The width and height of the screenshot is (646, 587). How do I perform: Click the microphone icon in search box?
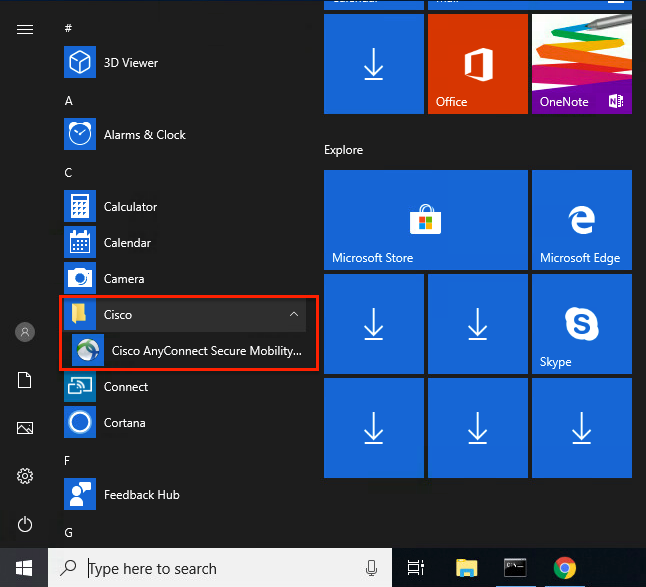coord(371,568)
